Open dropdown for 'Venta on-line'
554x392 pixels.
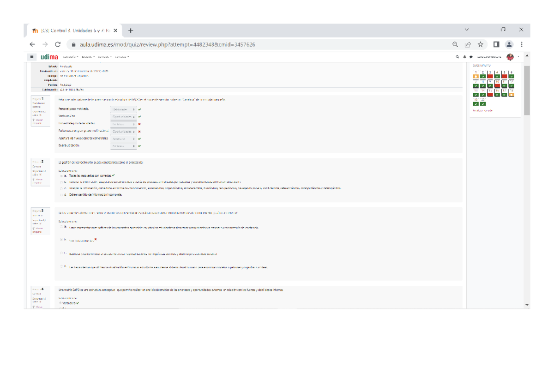coord(124,117)
